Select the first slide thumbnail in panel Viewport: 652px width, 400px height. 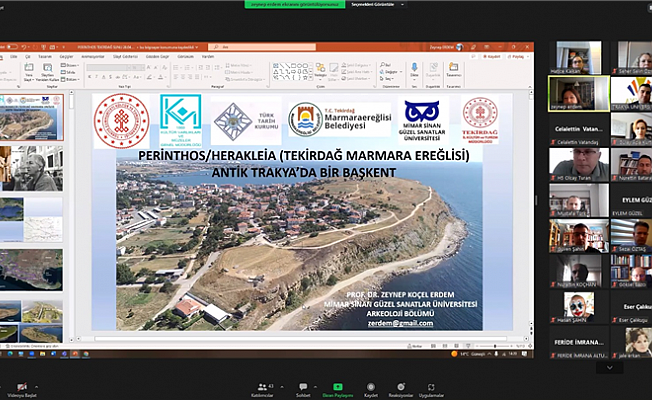[32, 118]
